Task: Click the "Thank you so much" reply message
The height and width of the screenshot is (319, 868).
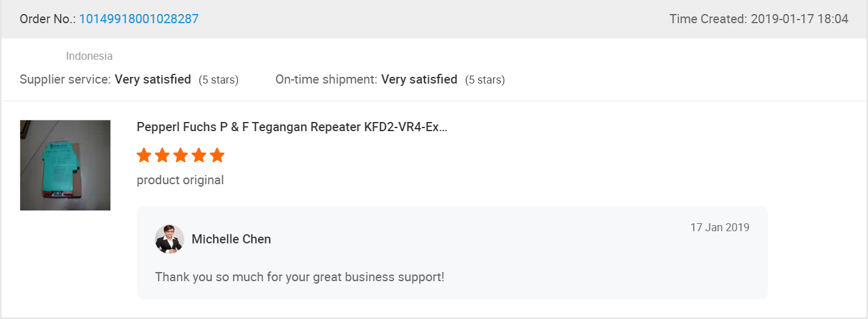Action: (x=299, y=277)
